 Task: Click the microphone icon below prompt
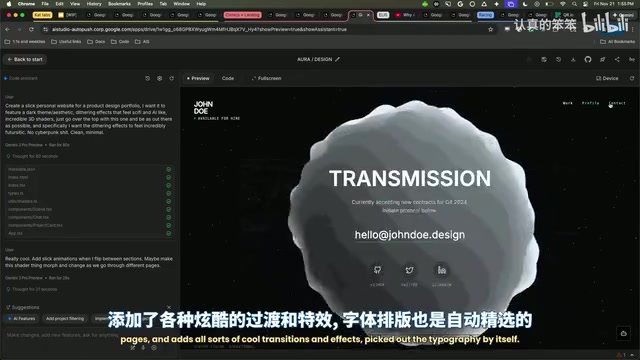point(143,348)
